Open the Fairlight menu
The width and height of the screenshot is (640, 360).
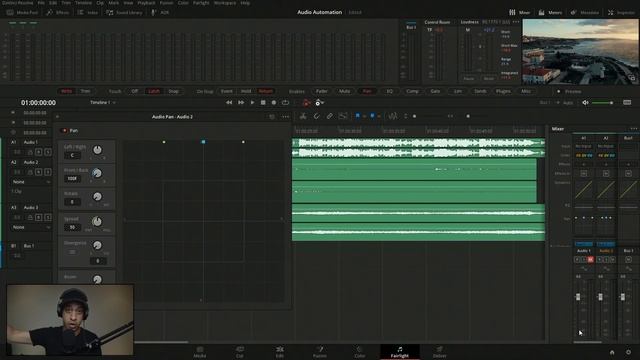(x=201, y=3)
